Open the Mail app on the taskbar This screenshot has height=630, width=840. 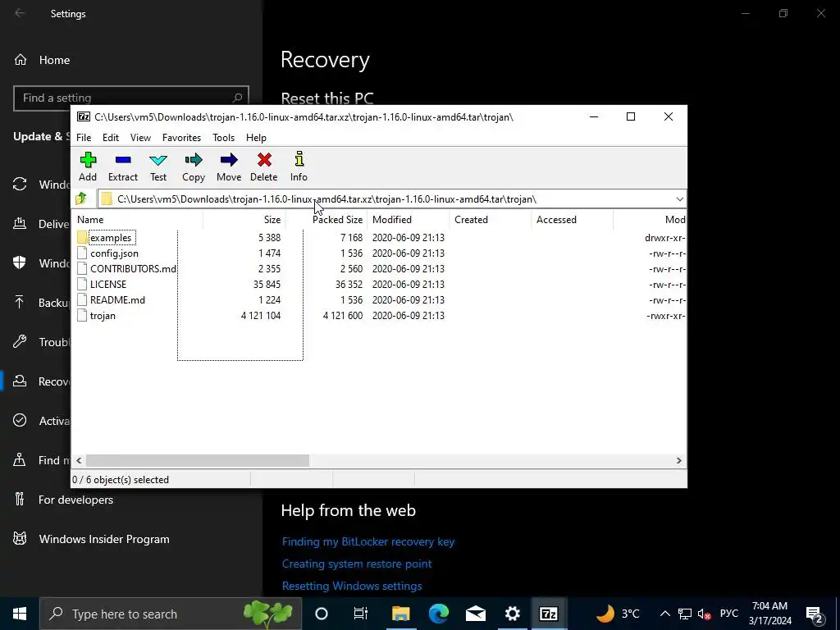pyautogui.click(x=476, y=614)
